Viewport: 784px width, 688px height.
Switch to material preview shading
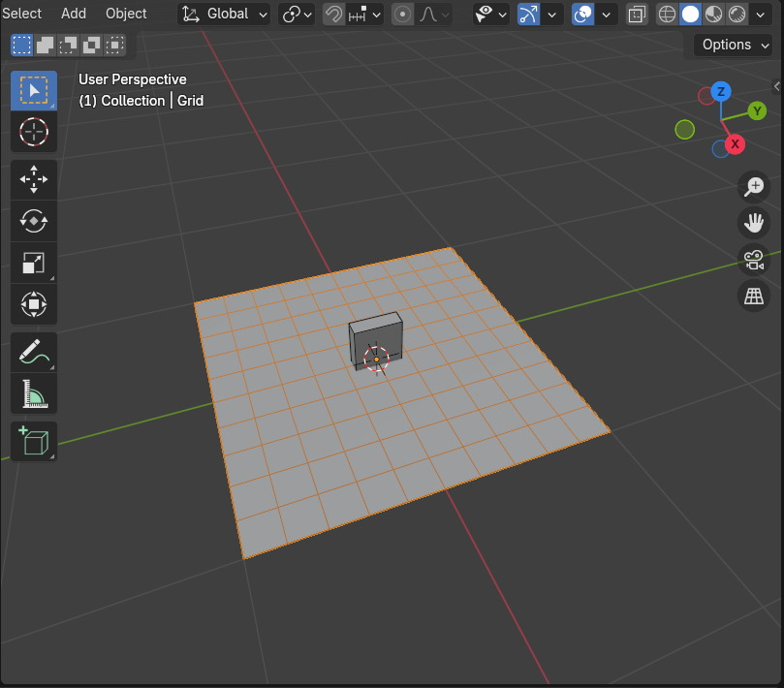tap(713, 15)
